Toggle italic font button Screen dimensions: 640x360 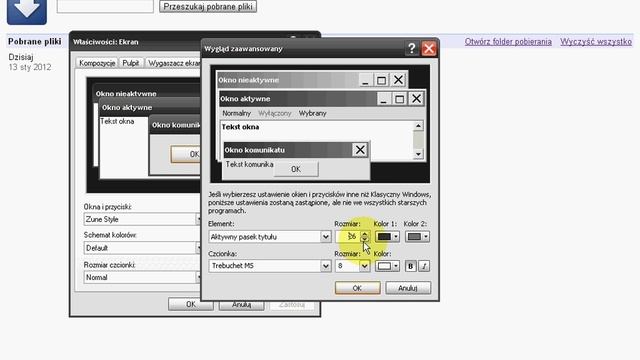(x=424, y=266)
